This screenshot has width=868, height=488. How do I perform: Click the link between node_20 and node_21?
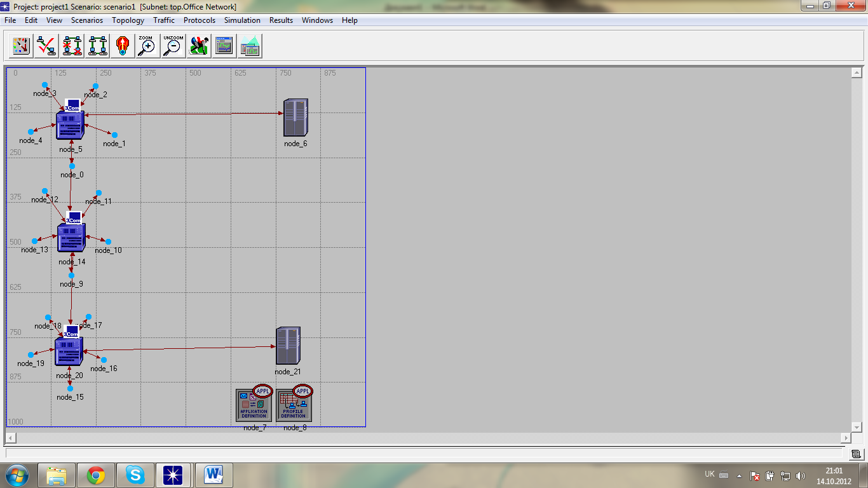(x=179, y=348)
